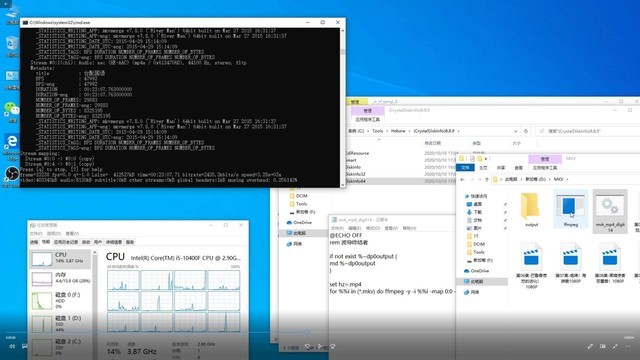Image resolution: width=640 pixels, height=360 pixels.
Task: Open Task Manager 选项(O) menu
Action: click(53, 233)
